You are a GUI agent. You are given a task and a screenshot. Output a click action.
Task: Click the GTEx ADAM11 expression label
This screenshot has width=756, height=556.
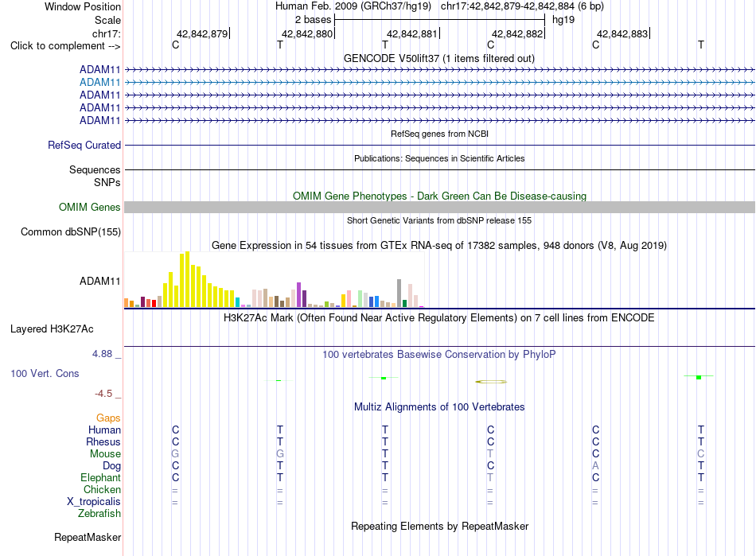point(99,281)
